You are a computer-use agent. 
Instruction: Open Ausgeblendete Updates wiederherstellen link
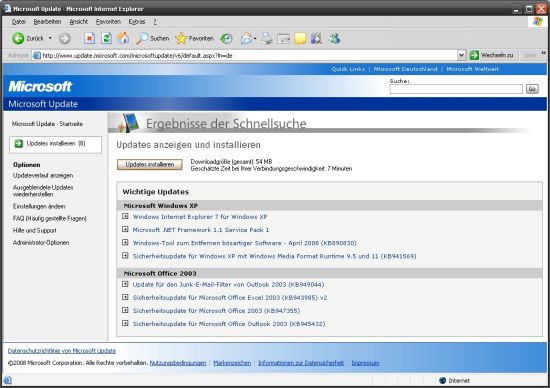coord(43,191)
